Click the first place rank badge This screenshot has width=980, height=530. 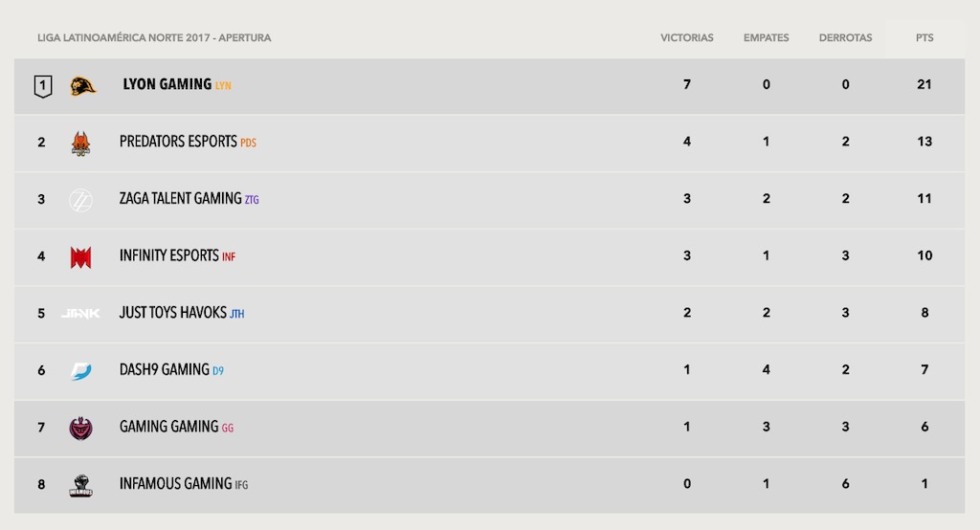pos(42,86)
